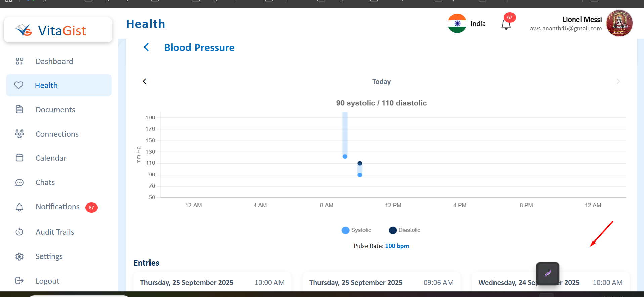Go to previous day in chart
This screenshot has width=644, height=297.
[x=145, y=81]
